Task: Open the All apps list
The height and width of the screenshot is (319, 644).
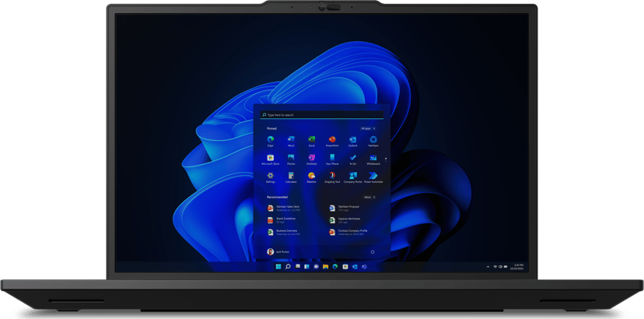Action: 368,128
